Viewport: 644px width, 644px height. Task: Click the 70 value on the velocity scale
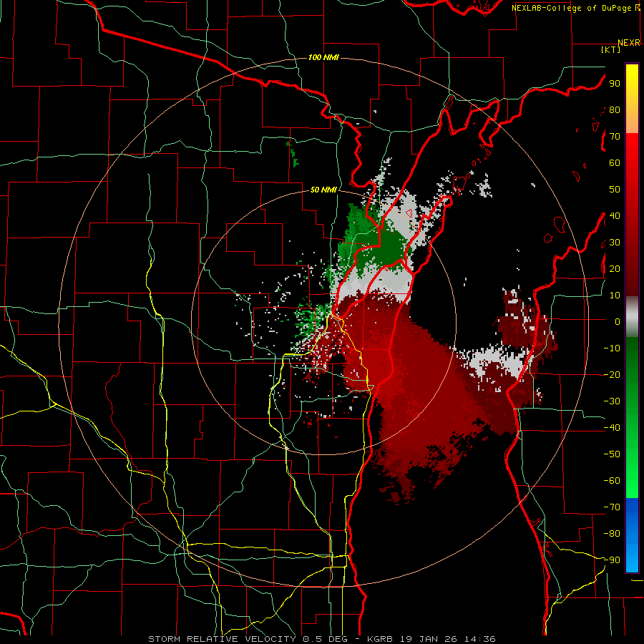coord(615,137)
